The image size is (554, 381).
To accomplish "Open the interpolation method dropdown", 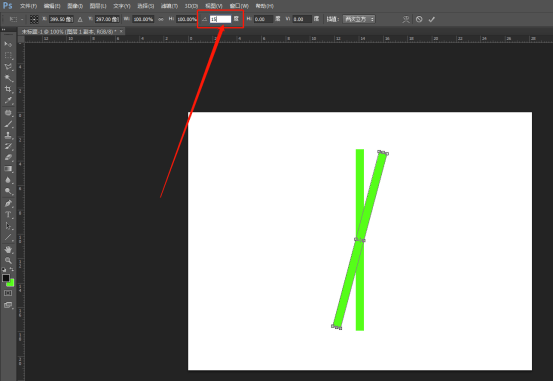I will [x=359, y=19].
